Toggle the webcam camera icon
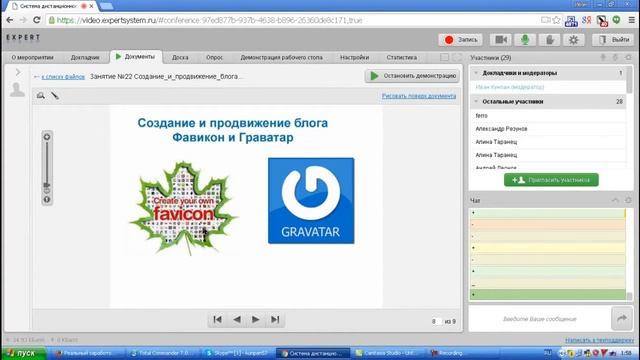Image resolution: width=640 pixels, height=360 pixels. [501, 40]
